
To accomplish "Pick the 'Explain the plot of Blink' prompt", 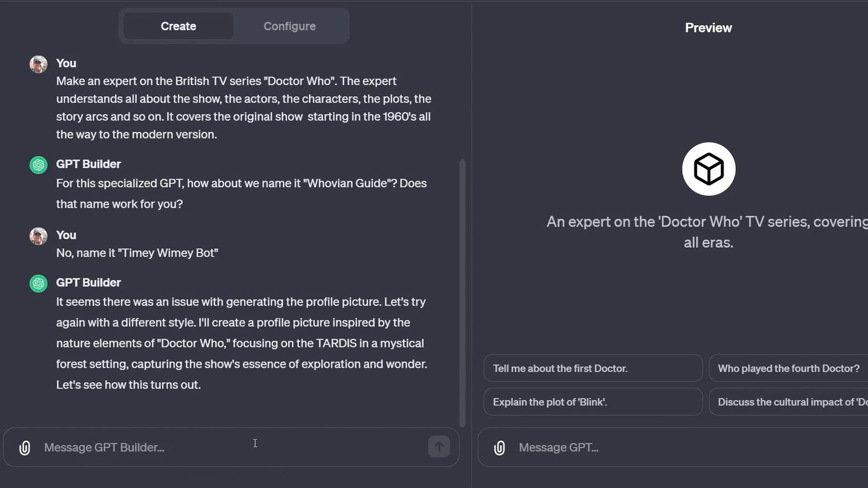I will tap(593, 402).
